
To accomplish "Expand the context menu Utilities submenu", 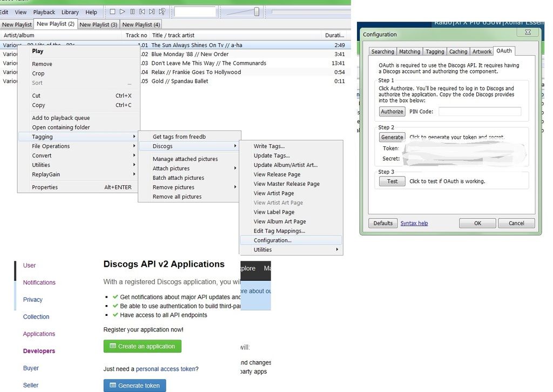I will pyautogui.click(x=79, y=165).
